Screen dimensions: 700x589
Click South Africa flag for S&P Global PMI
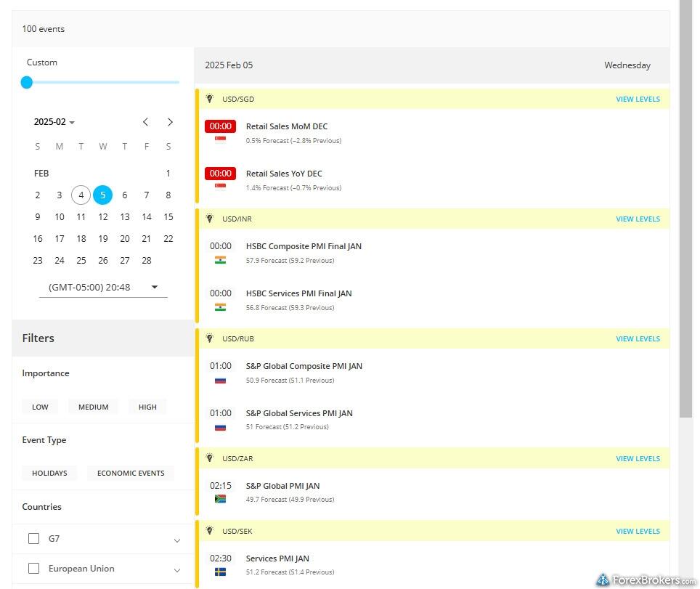point(220,499)
